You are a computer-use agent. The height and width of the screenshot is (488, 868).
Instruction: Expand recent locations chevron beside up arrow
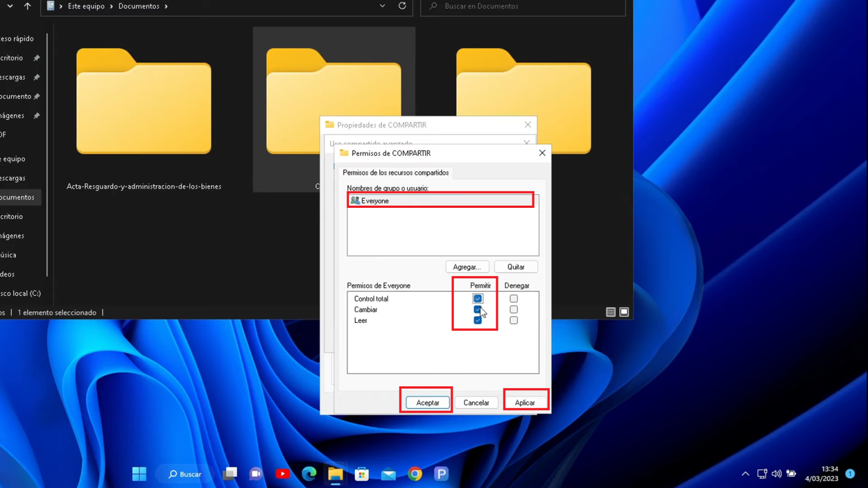[10, 6]
